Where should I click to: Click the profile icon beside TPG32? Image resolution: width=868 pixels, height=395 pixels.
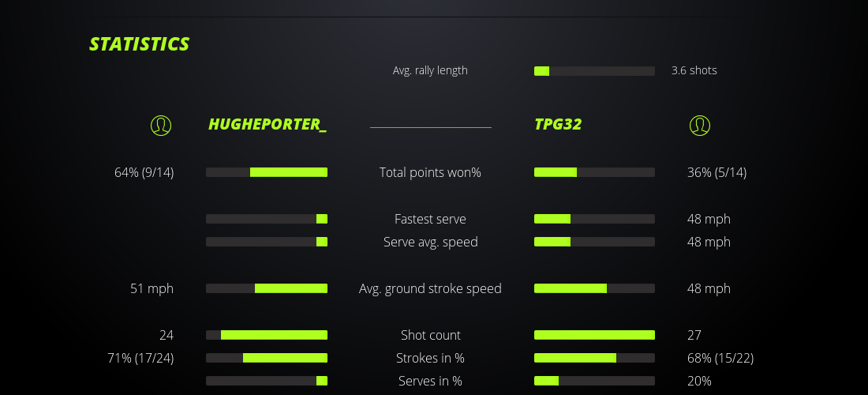click(699, 125)
